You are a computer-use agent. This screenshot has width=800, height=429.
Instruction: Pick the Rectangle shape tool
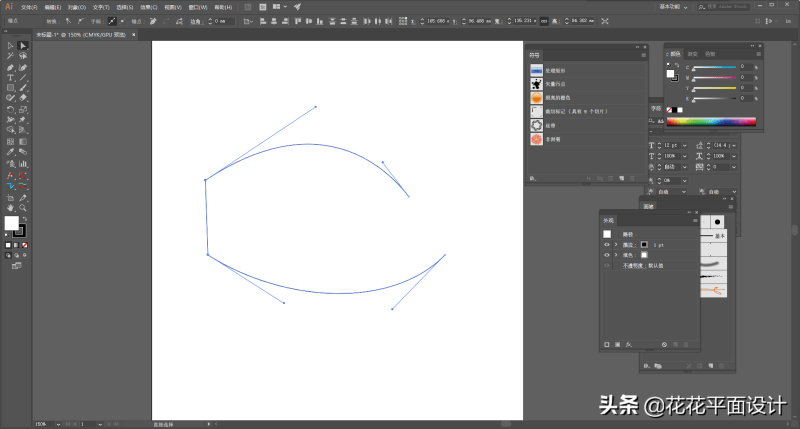pyautogui.click(x=10, y=87)
